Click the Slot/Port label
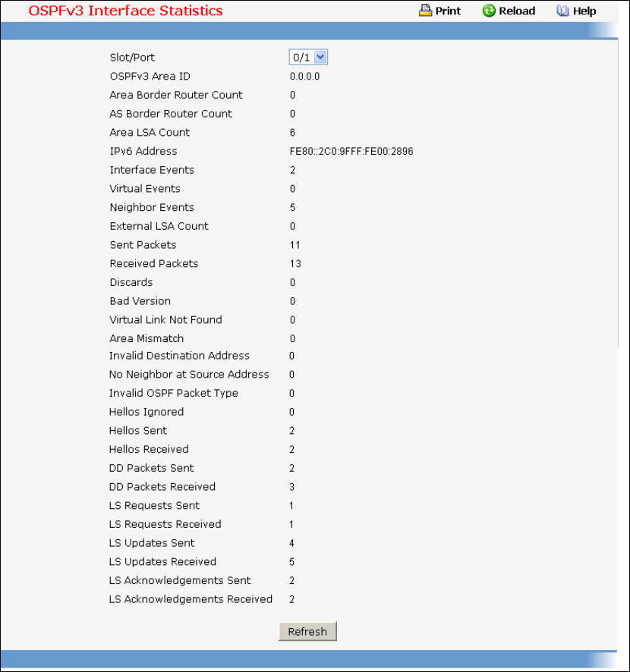 point(132,58)
